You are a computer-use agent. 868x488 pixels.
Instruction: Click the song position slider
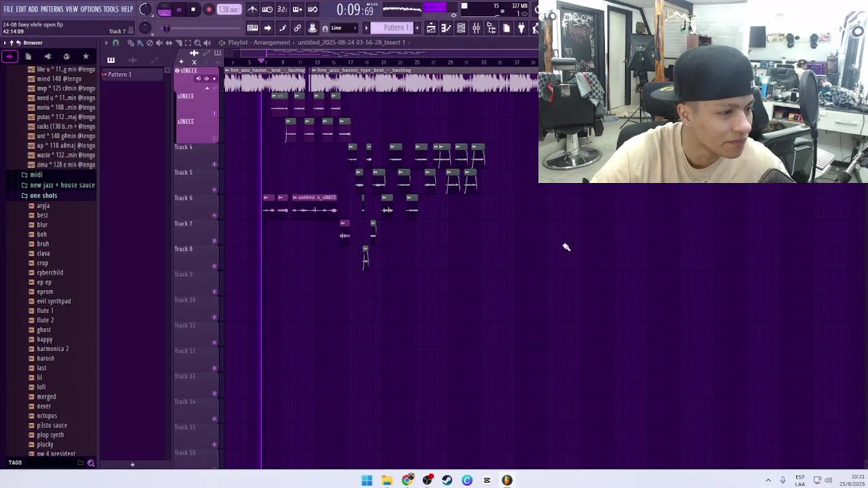200,28
